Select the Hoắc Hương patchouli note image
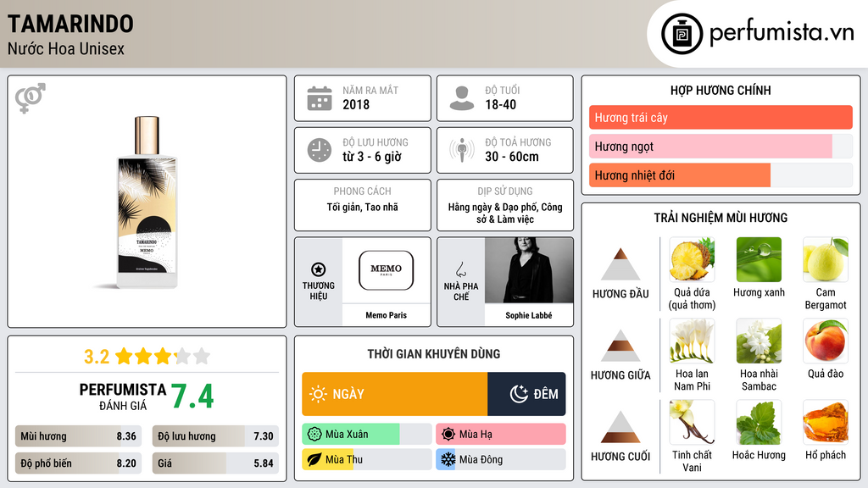Image resolution: width=868 pixels, height=488 pixels. (759, 423)
